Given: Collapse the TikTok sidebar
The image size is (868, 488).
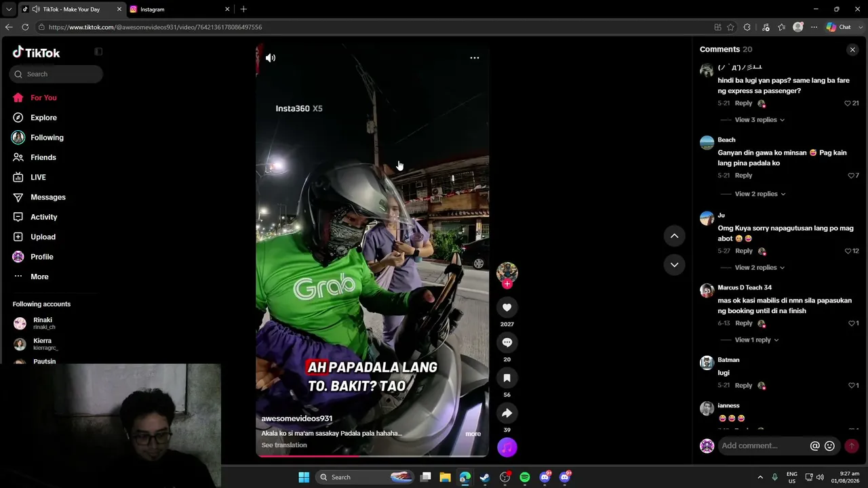Looking at the screenshot, I should click(x=98, y=52).
